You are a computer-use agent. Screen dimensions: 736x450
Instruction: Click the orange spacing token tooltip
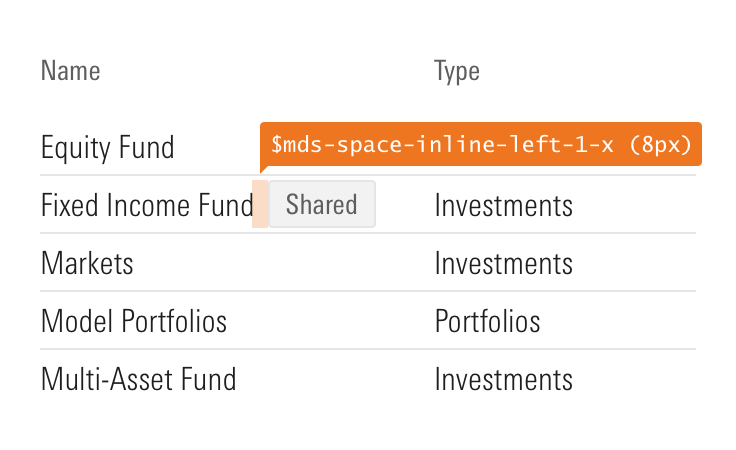pyautogui.click(x=481, y=144)
